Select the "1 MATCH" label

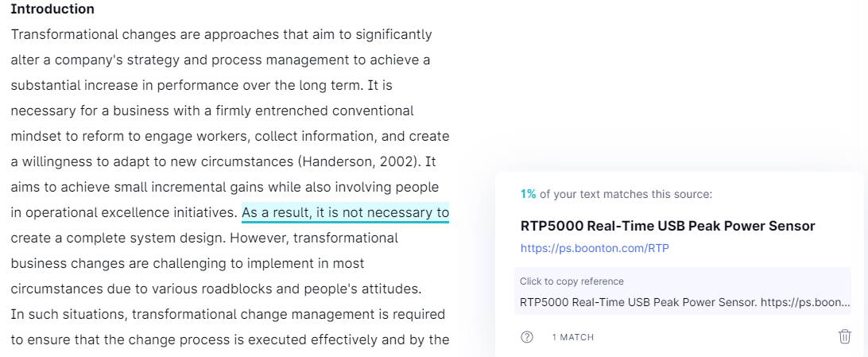point(573,337)
